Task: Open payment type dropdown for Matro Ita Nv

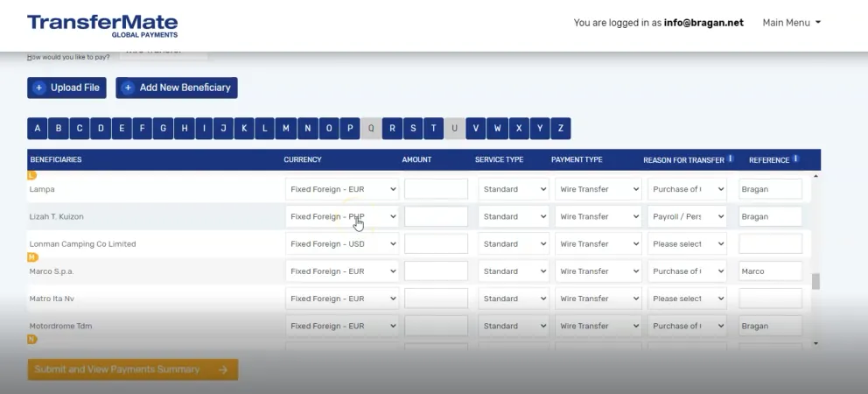Action: pos(598,299)
